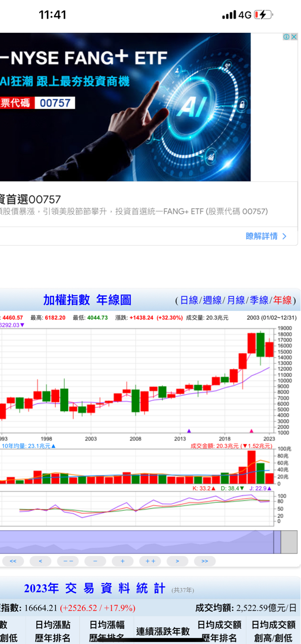Jump to latest data with >> button
Screen dimensions: 301x644
pos(205,560)
